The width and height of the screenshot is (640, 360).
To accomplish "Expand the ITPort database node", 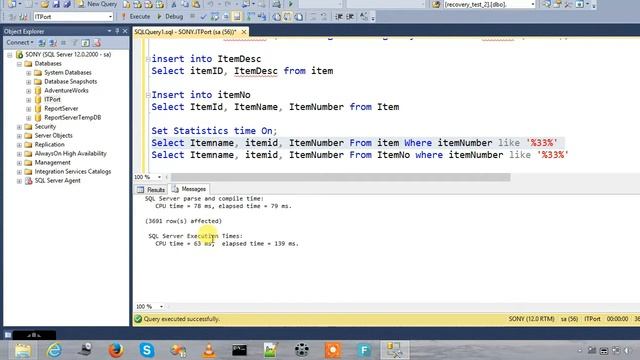I will tap(29, 100).
